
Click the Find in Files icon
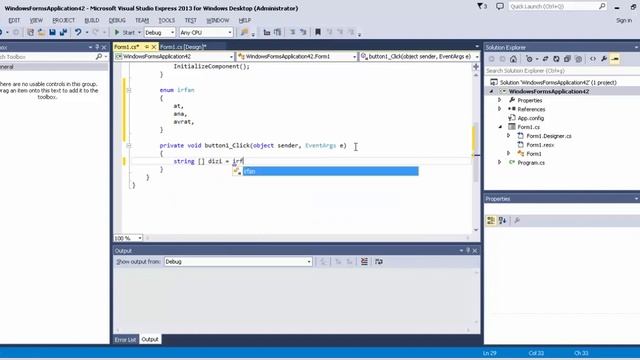[x=244, y=32]
